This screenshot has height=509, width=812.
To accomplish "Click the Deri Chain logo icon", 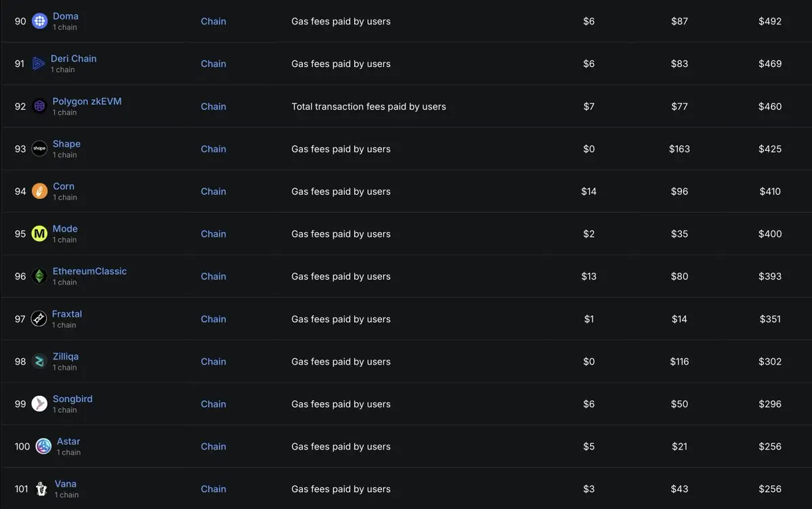I will 39,64.
